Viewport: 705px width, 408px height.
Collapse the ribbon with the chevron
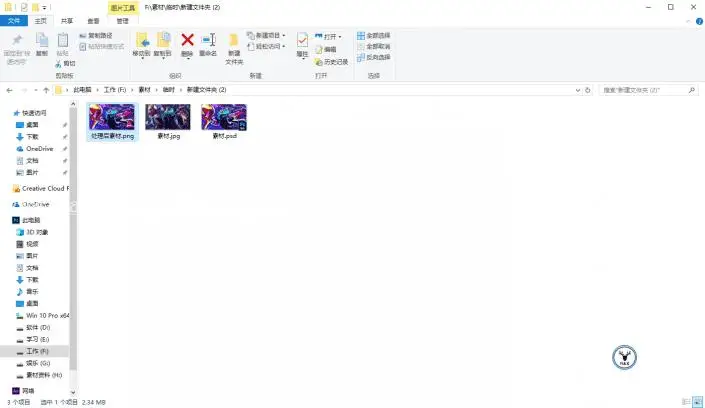(x=688, y=21)
